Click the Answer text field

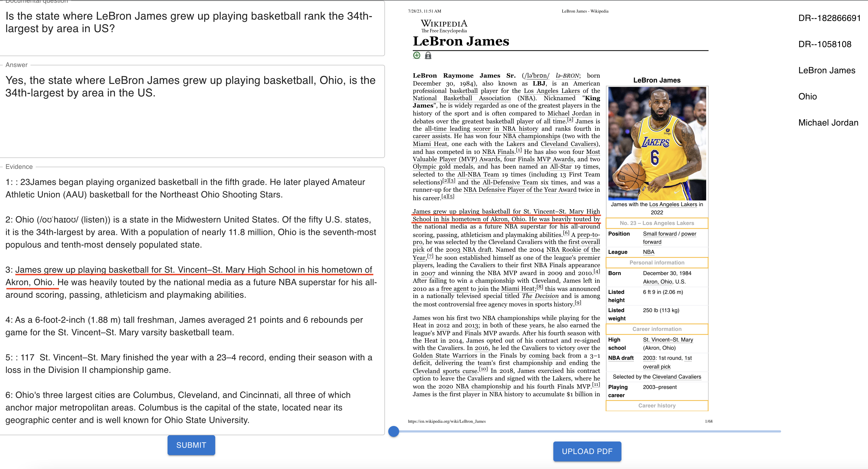coord(192,111)
